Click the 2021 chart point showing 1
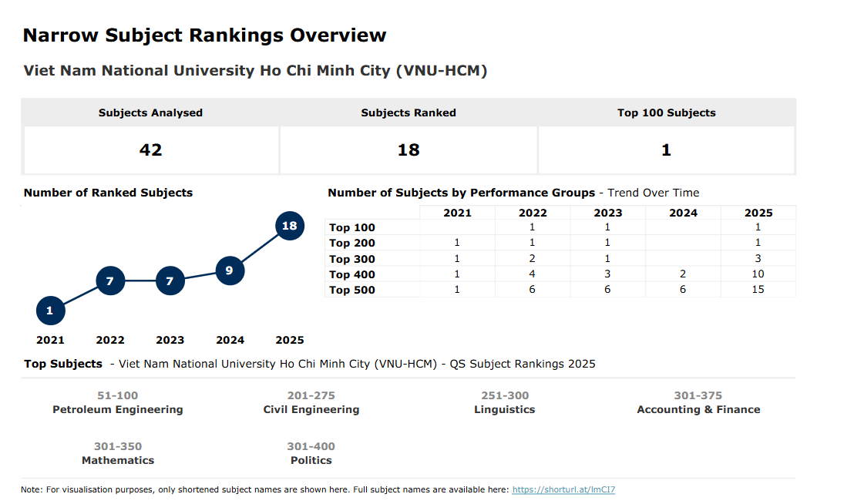Screen dimensions: 854x504 pos(50,311)
